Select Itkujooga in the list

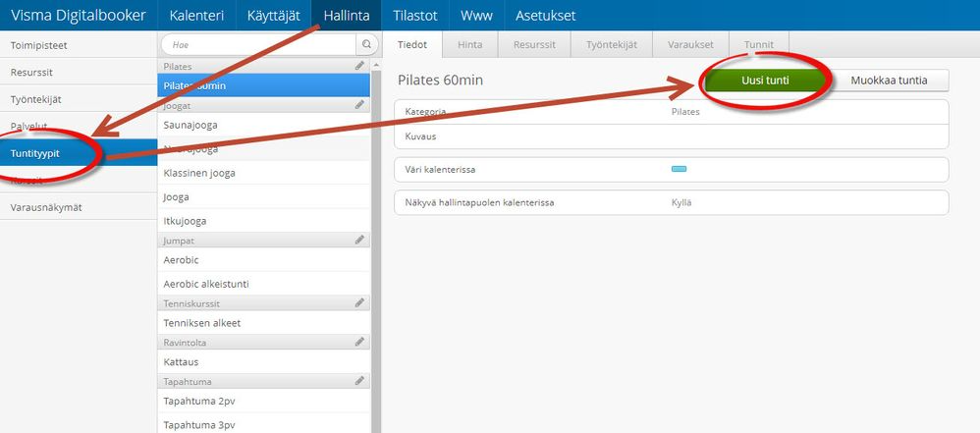pyautogui.click(x=264, y=221)
